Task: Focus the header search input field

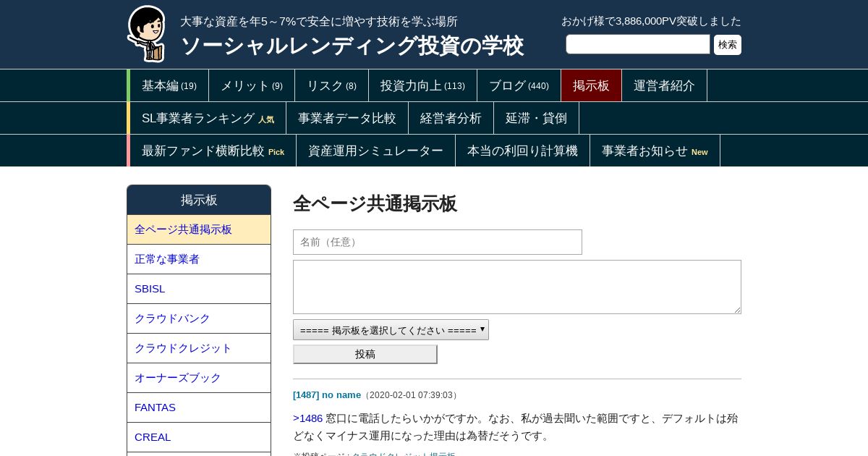Action: [638, 44]
